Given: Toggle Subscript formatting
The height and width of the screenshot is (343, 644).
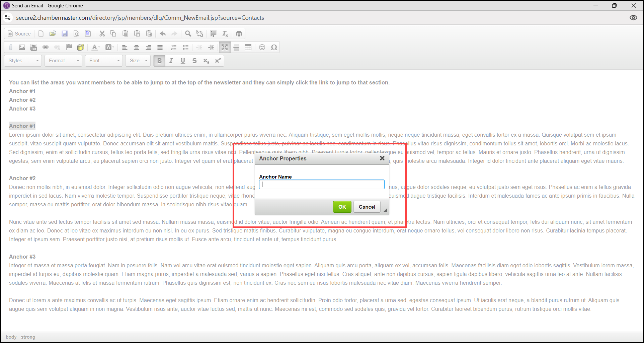Looking at the screenshot, I should pyautogui.click(x=206, y=61).
